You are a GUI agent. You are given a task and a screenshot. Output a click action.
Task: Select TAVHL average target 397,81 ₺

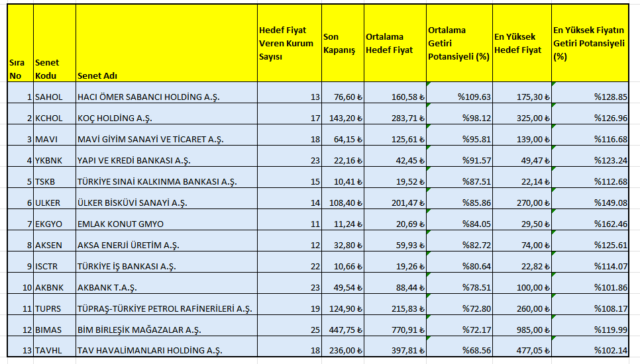395,347
